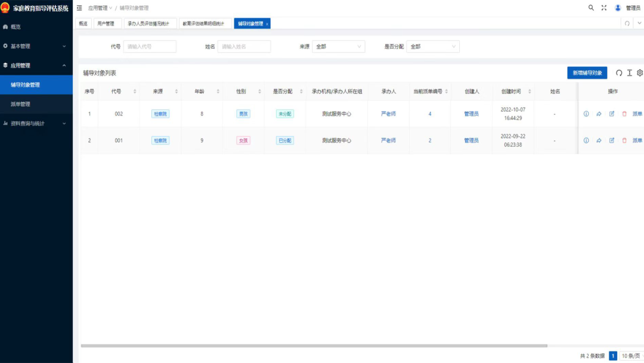Screen dimensions: 644x363
Task: Sort table by 是否分配 column
Action: (301, 91)
